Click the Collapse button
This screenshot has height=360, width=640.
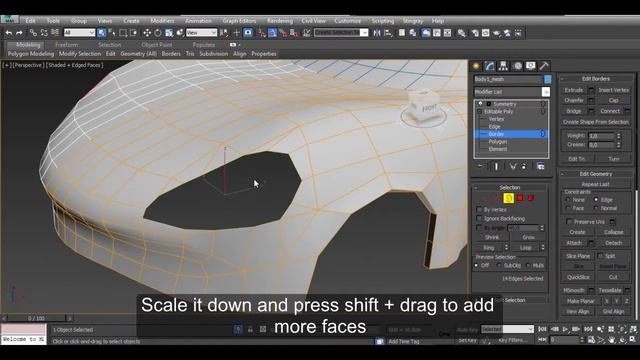[x=613, y=232]
